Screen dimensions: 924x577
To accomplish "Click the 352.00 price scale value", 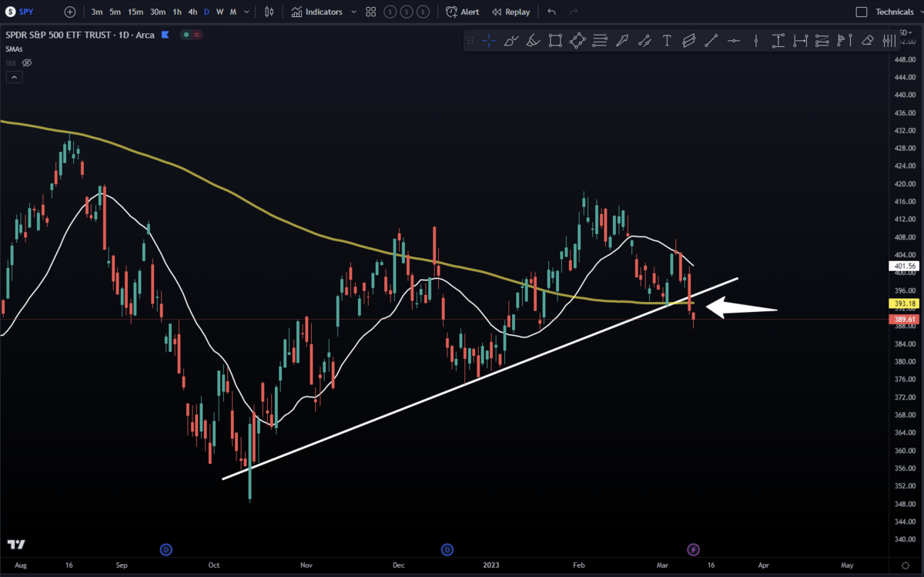I will (906, 486).
